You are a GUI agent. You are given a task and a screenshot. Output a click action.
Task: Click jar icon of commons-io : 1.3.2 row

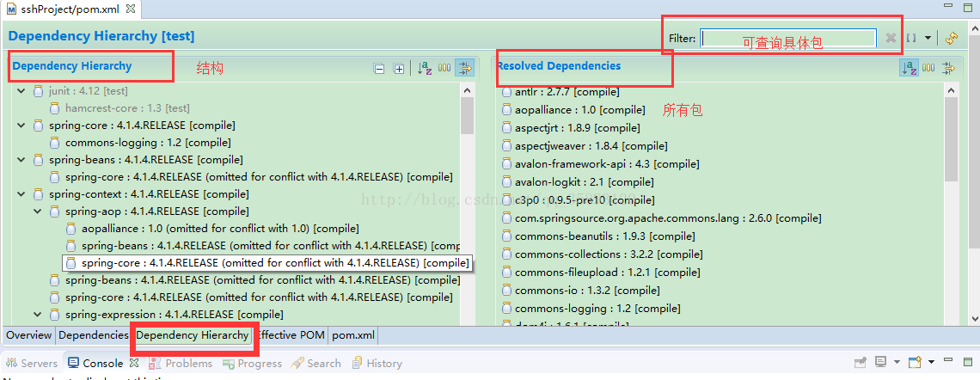point(507,291)
